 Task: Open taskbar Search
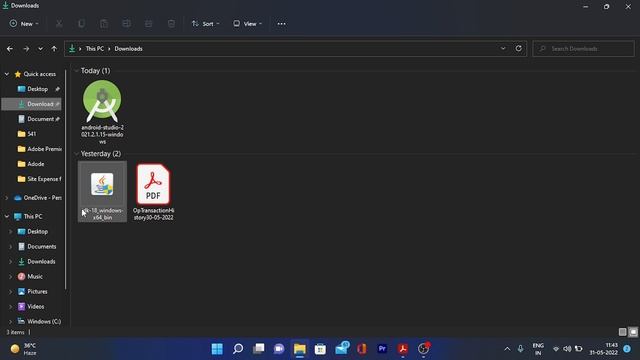238,349
